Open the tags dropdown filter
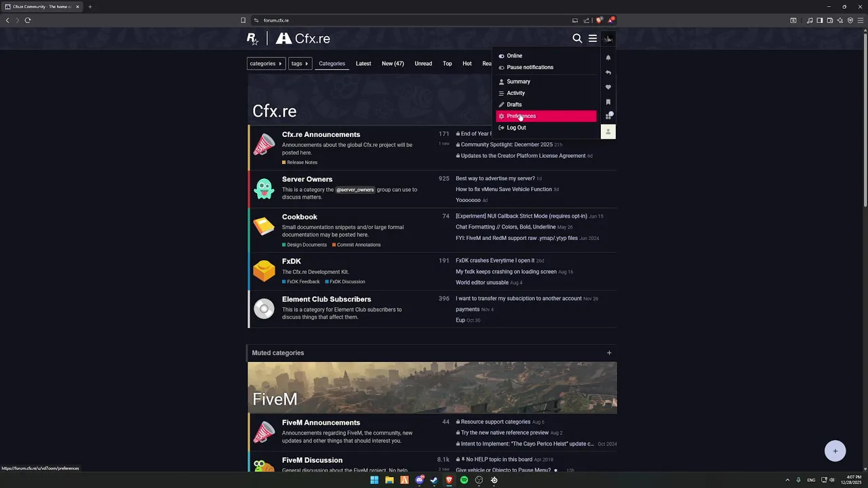868x488 pixels. pyautogui.click(x=300, y=64)
